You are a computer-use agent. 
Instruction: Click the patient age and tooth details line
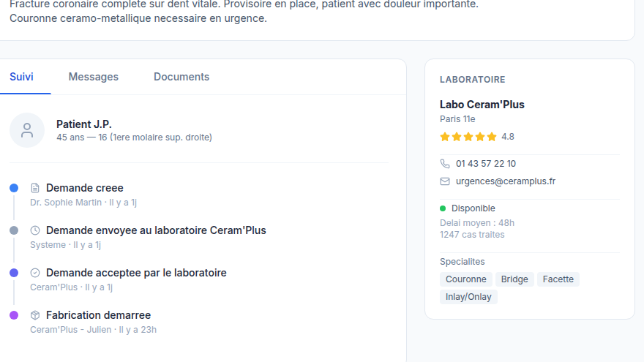[x=135, y=137]
